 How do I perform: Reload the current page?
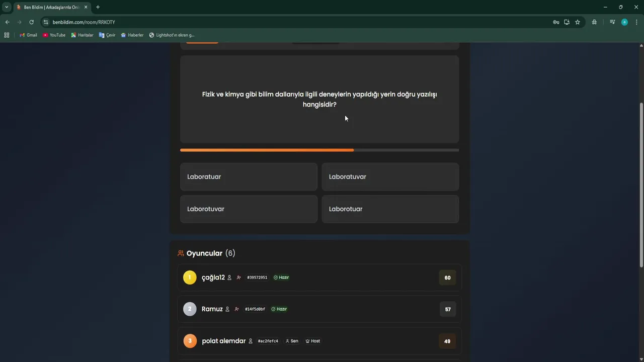tap(31, 22)
